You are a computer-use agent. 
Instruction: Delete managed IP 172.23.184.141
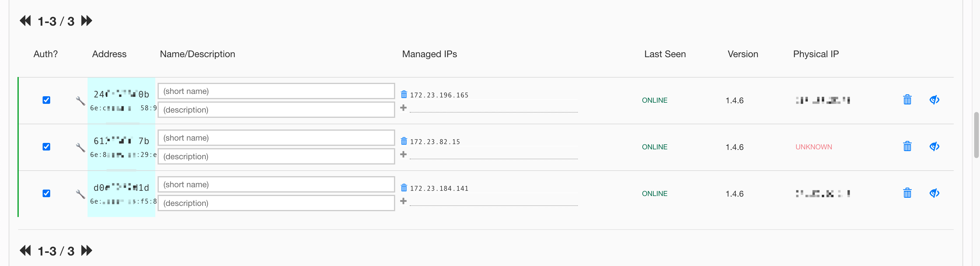(x=404, y=188)
